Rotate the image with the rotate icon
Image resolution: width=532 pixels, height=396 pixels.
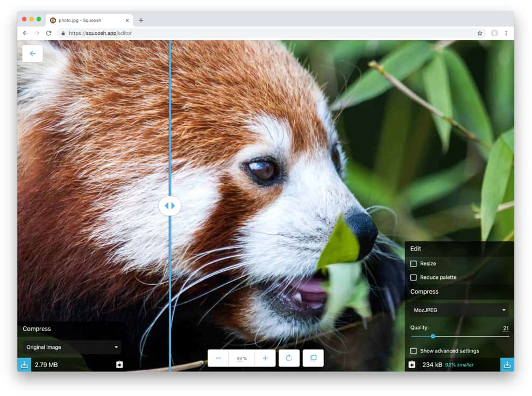(289, 358)
